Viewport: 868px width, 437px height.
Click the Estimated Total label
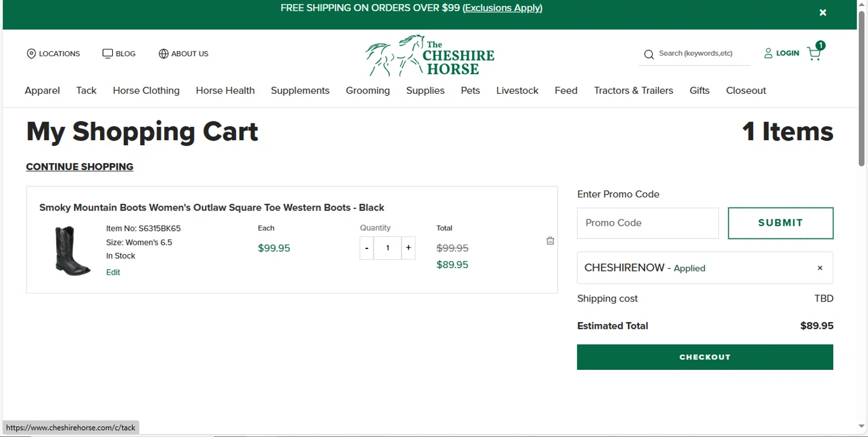[x=612, y=326]
